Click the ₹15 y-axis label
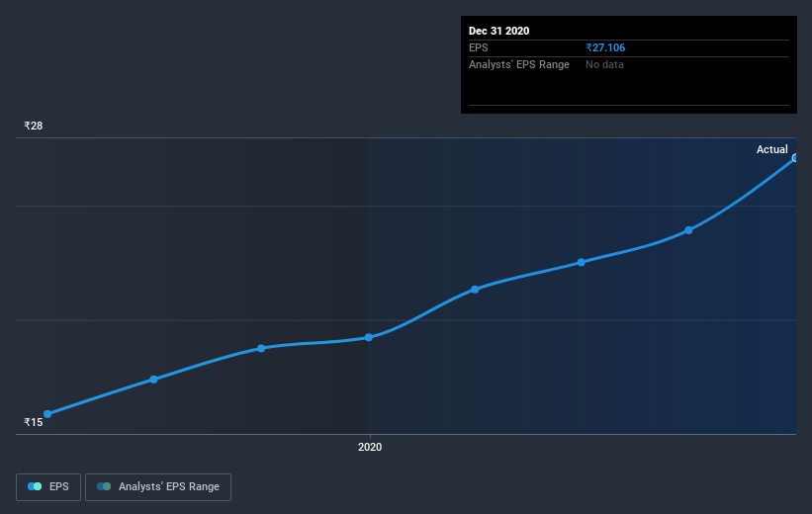This screenshot has width=812, height=514. pos(34,422)
